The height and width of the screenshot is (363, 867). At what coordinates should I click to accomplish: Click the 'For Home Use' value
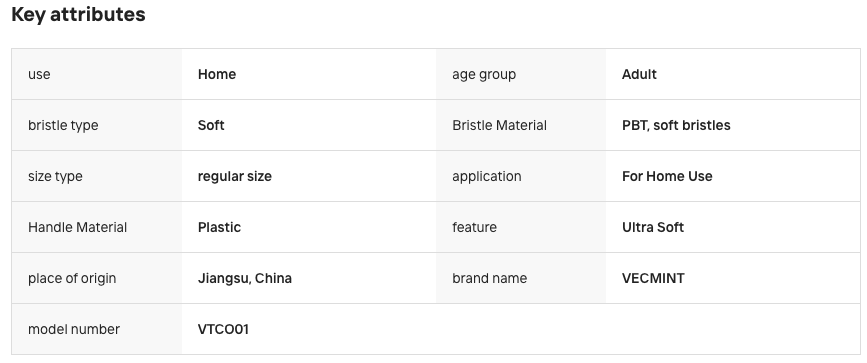point(667,176)
